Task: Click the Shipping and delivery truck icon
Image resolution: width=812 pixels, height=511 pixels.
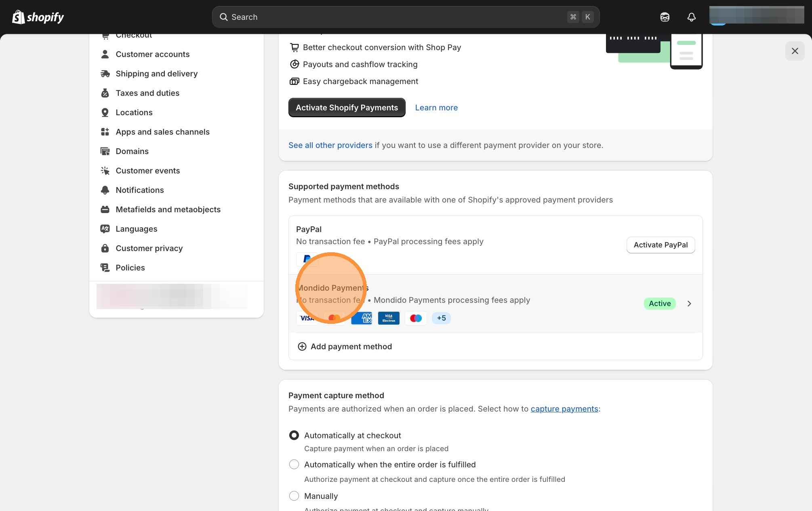Action: coord(105,74)
